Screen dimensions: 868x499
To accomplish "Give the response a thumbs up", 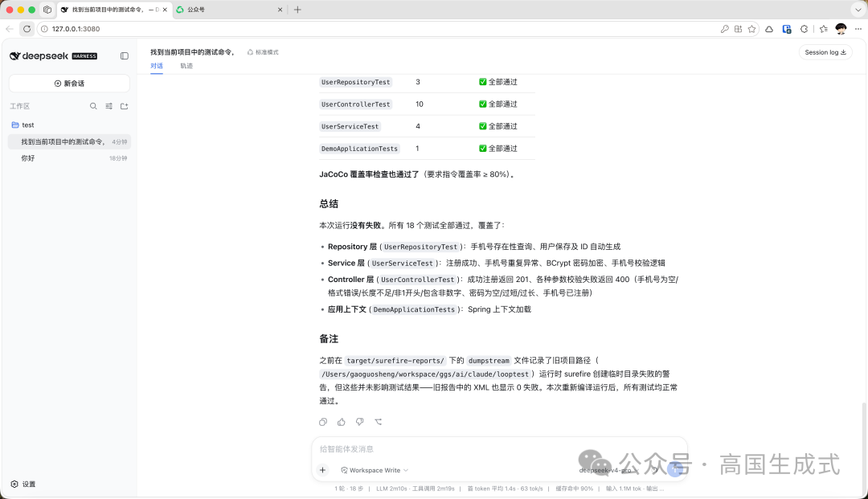I will coord(342,422).
